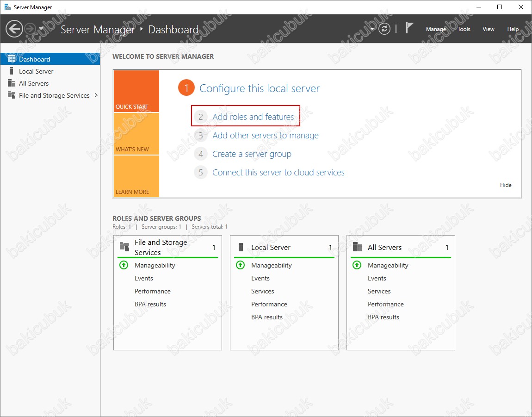Open the Manage menu
Screen dimensions: 532x417
point(436,29)
